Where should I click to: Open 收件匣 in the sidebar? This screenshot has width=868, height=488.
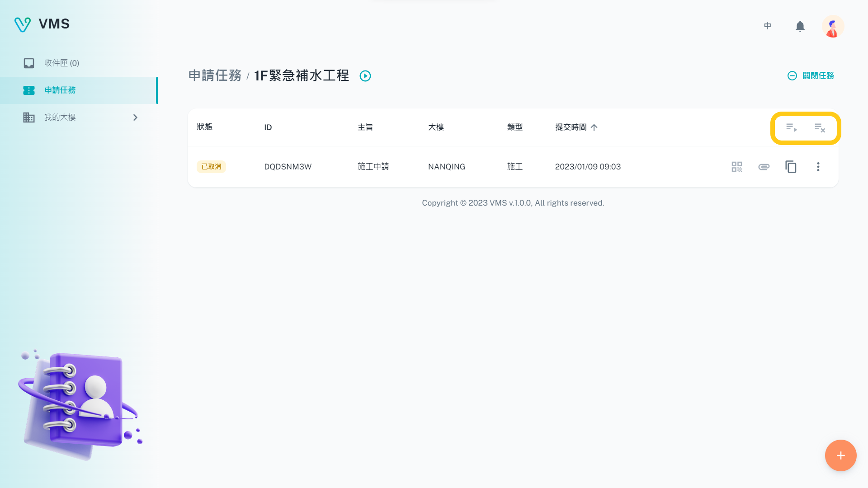coord(61,63)
